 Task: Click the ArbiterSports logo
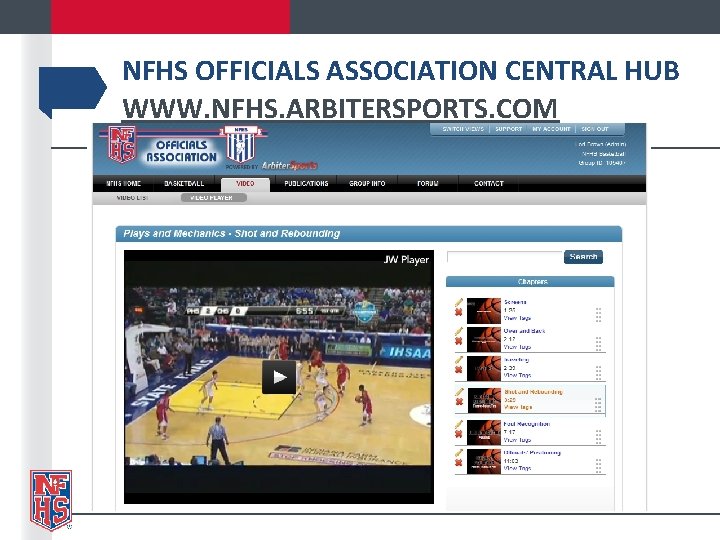pos(289,165)
